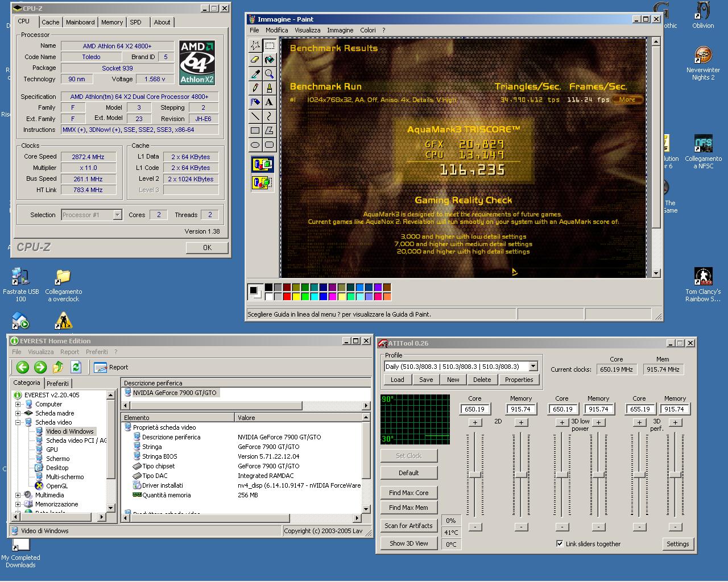Choose the Curve tool in Paint
Viewport: 728px width, 582px height.
(x=270, y=117)
